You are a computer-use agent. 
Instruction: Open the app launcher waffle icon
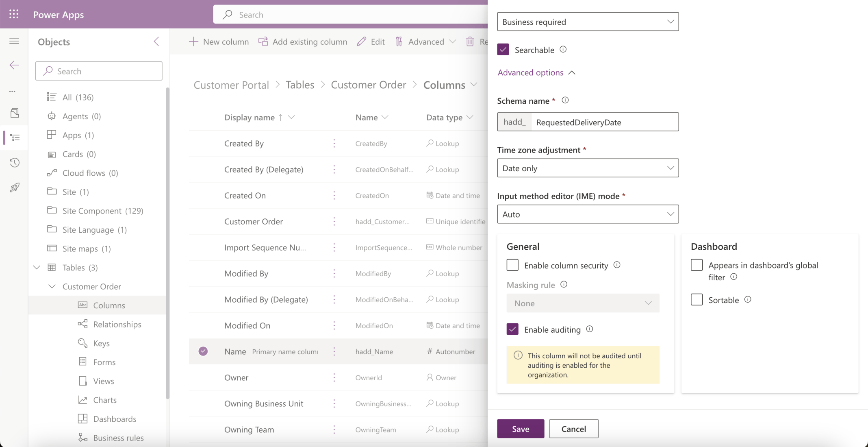(14, 14)
